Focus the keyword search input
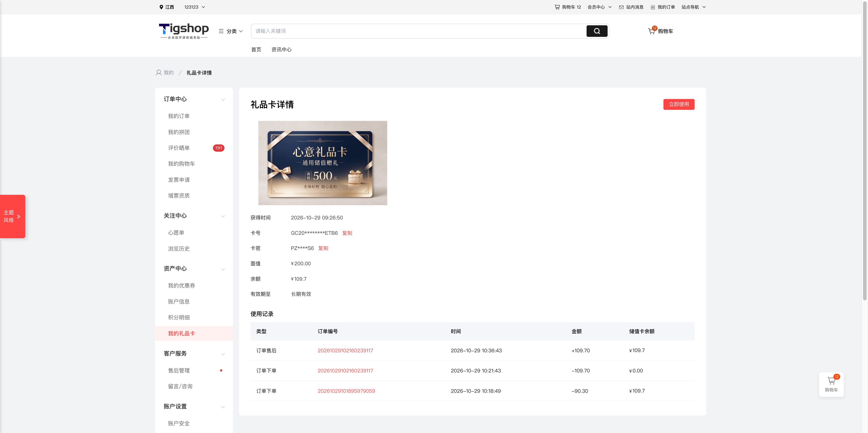Image resolution: width=868 pixels, height=433 pixels. click(418, 31)
